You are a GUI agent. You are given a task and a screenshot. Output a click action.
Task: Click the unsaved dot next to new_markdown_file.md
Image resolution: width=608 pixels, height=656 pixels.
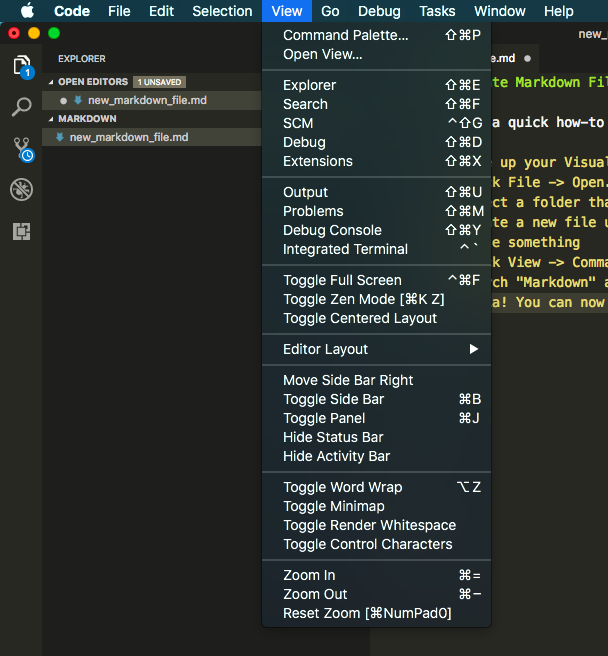[x=64, y=100]
